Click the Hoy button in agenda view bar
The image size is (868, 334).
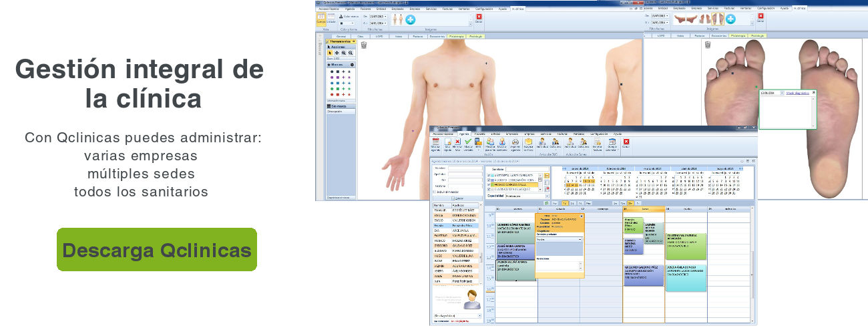tap(555, 203)
